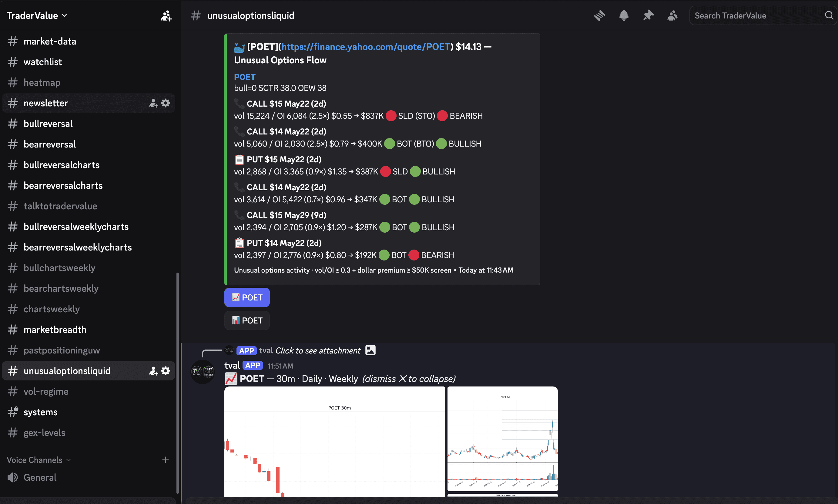The height and width of the screenshot is (504, 838).
Task: Go to bearchartsweekly channel
Action: pyautogui.click(x=89, y=288)
